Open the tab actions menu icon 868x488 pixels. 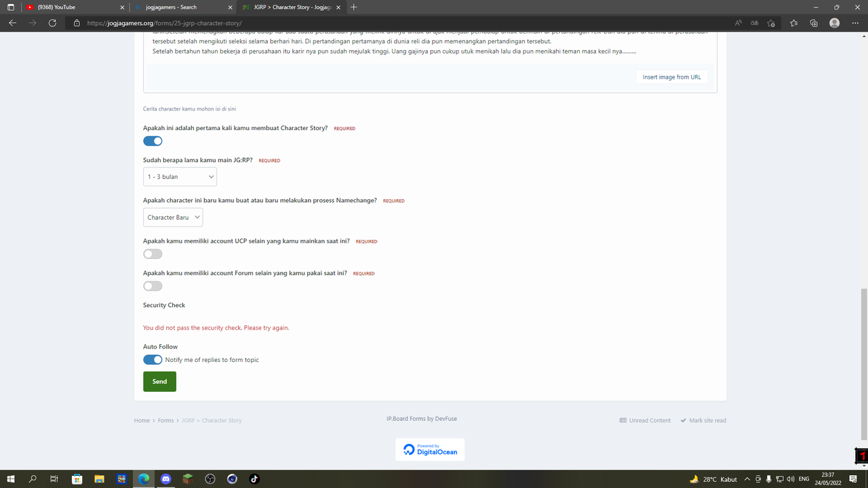pos(10,7)
